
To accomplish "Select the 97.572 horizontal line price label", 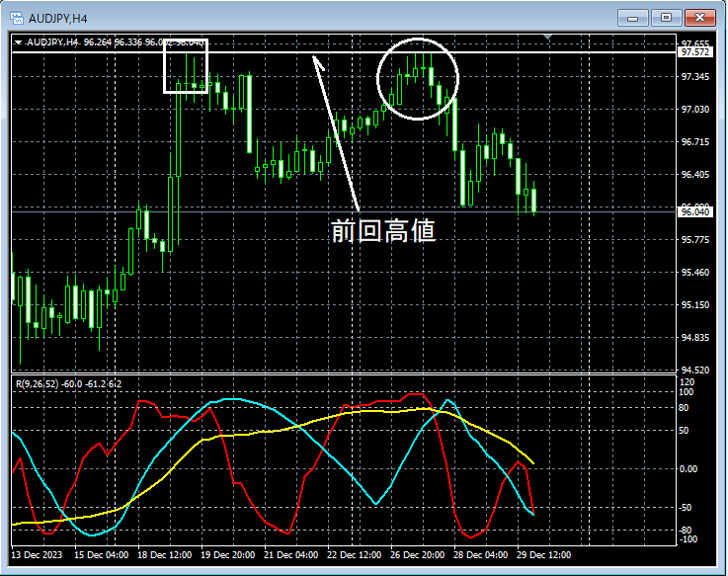I will pos(694,52).
